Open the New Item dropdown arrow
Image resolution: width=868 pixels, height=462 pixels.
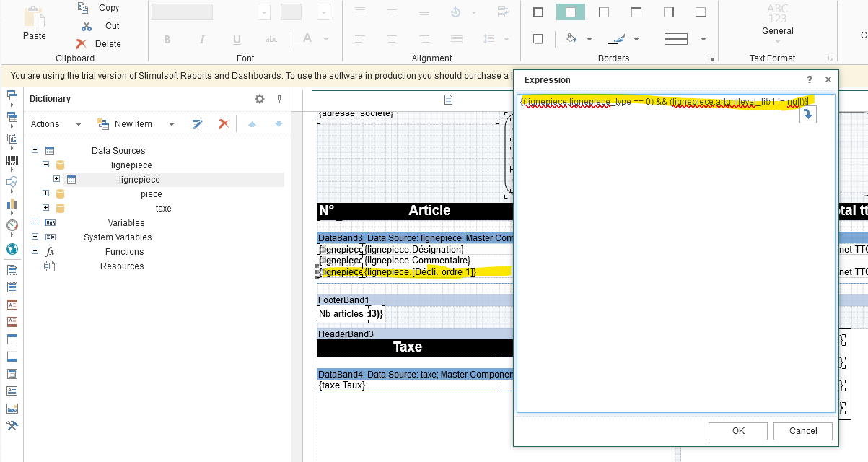(x=172, y=124)
